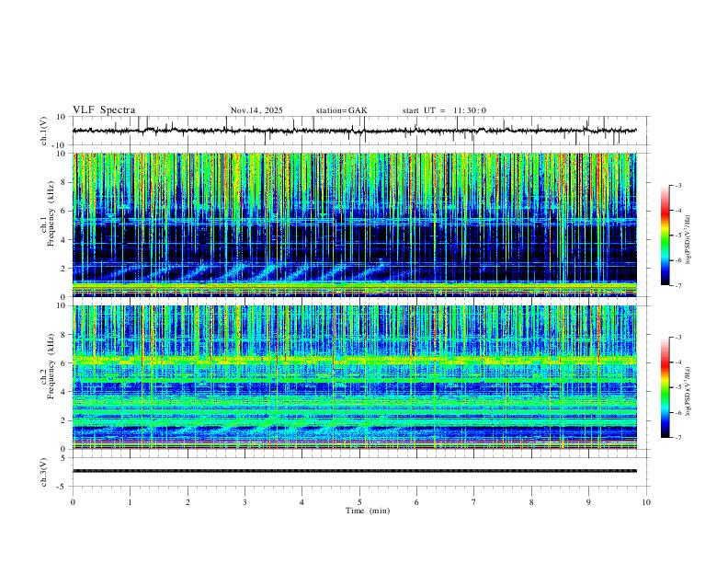Click the ch.3 black signal band
Image resolution: width=728 pixels, height=563 pixels.
coord(355,471)
